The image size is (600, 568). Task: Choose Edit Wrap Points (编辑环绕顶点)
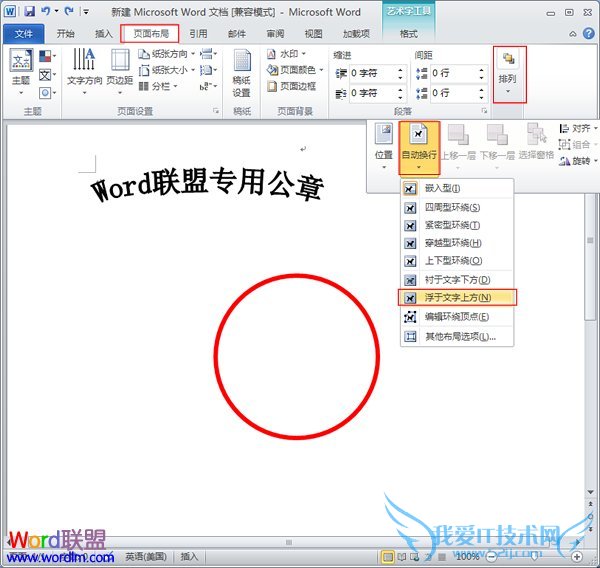457,317
